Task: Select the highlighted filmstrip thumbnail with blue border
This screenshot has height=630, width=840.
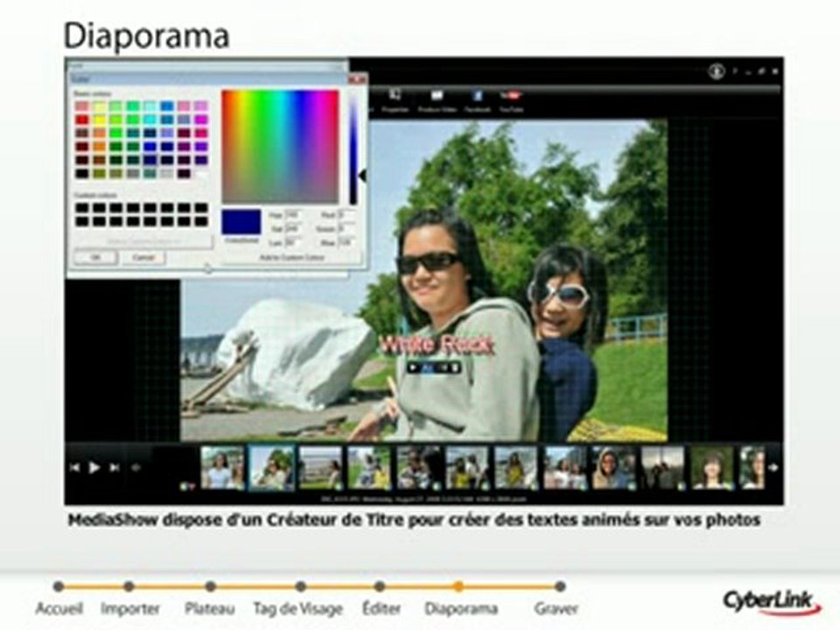Action: click(x=271, y=467)
